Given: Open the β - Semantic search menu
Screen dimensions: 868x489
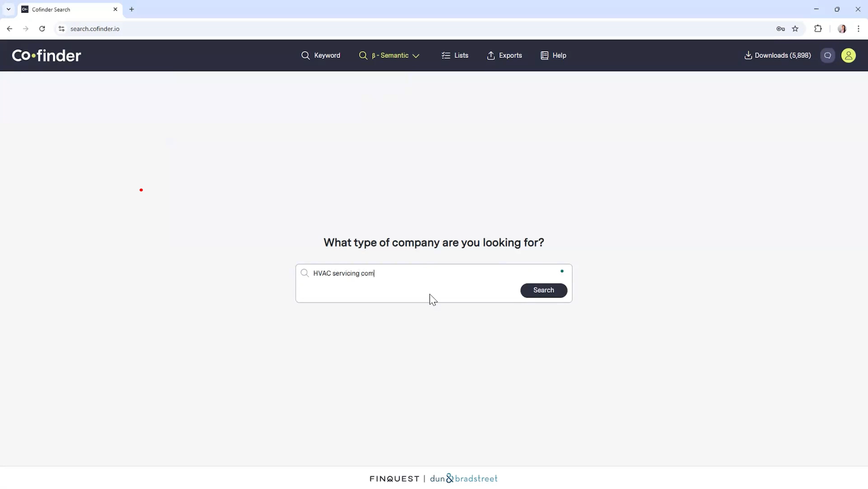Looking at the screenshot, I should coord(389,55).
